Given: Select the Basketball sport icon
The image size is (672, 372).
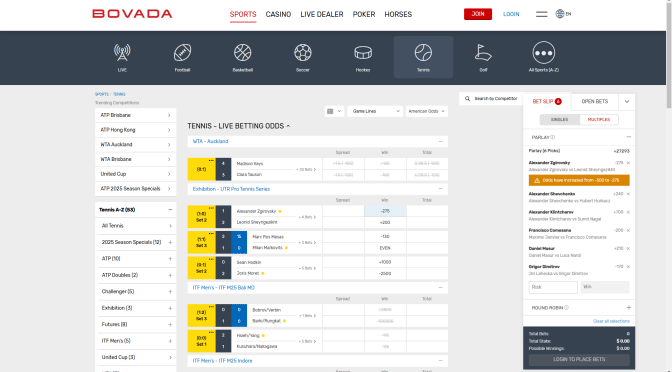Looking at the screenshot, I should (x=243, y=57).
